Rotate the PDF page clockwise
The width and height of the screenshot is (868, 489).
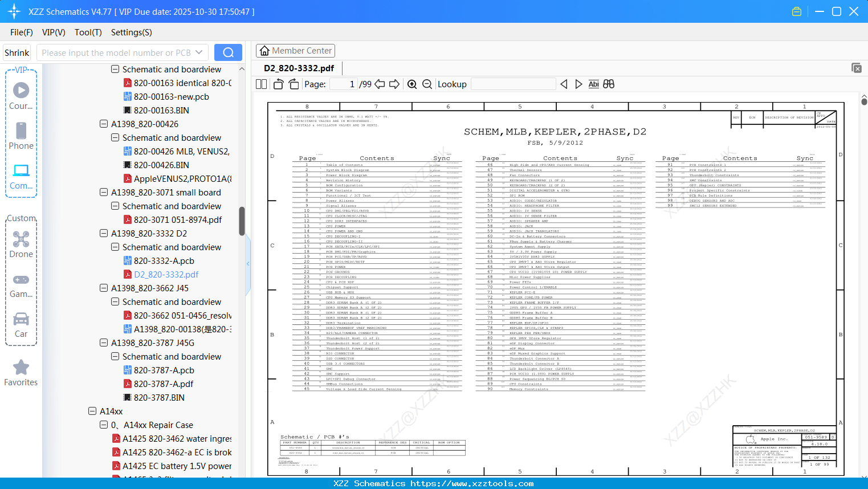(x=294, y=84)
